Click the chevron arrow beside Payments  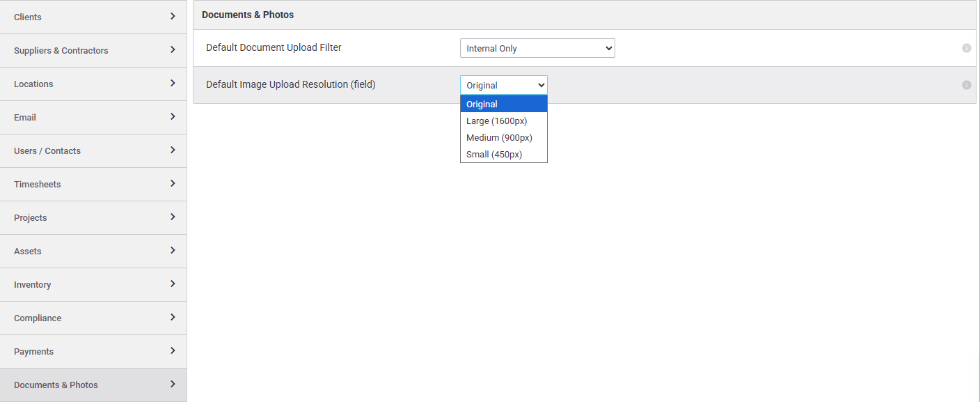[173, 350]
